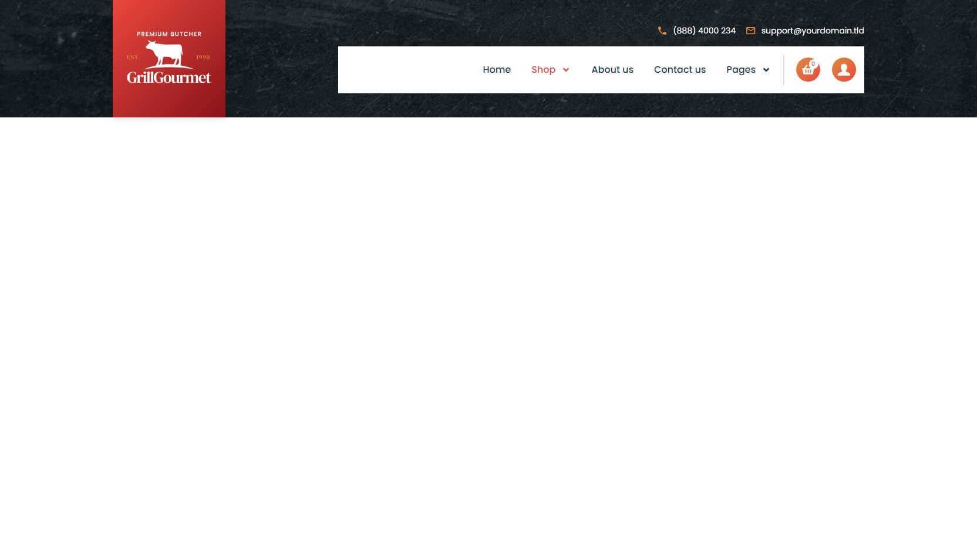The height and width of the screenshot is (560, 977).
Task: Open the Pages menu item
Action: click(x=741, y=69)
